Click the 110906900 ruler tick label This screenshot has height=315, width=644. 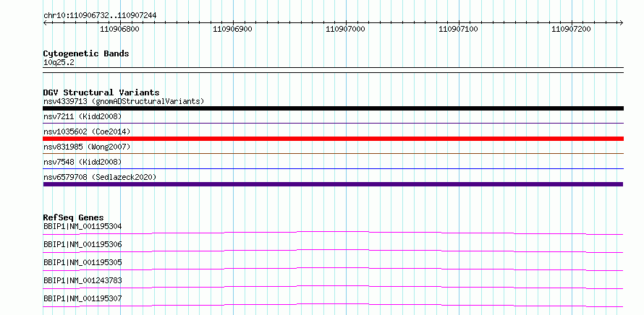coord(233,29)
